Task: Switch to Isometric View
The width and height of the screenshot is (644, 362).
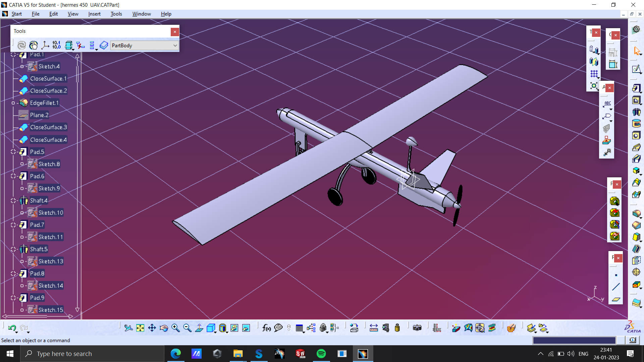Action: tap(211, 328)
